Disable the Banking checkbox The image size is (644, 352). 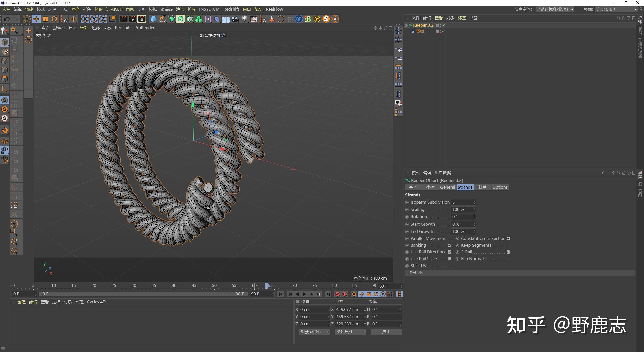click(449, 245)
